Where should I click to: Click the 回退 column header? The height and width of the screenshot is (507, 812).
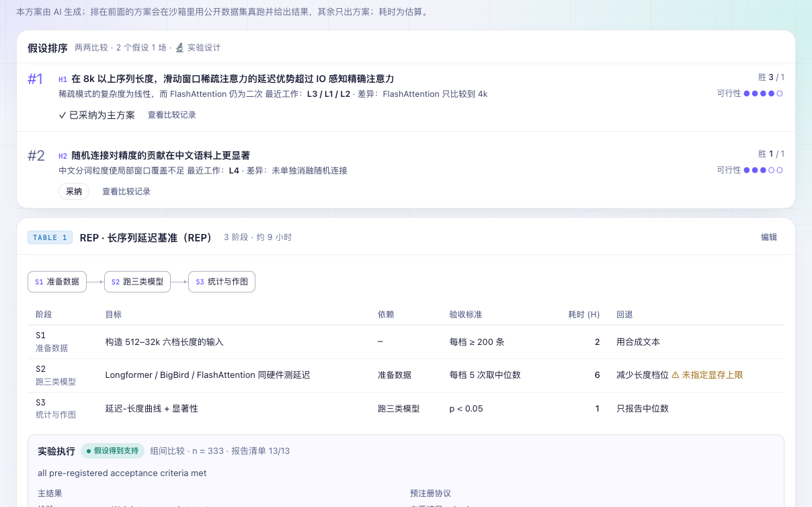coord(624,315)
